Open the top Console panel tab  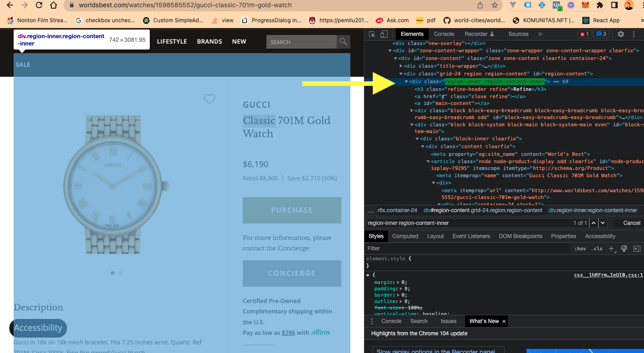point(444,34)
